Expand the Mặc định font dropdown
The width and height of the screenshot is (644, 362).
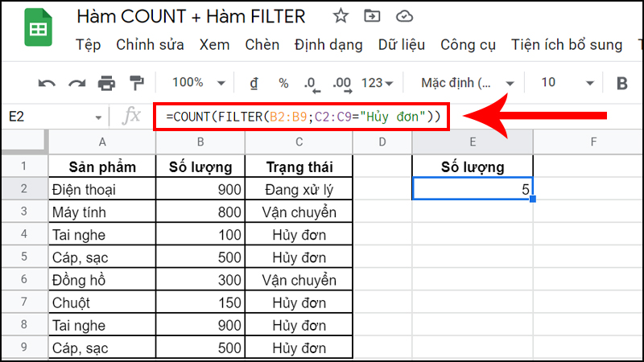pyautogui.click(x=467, y=83)
